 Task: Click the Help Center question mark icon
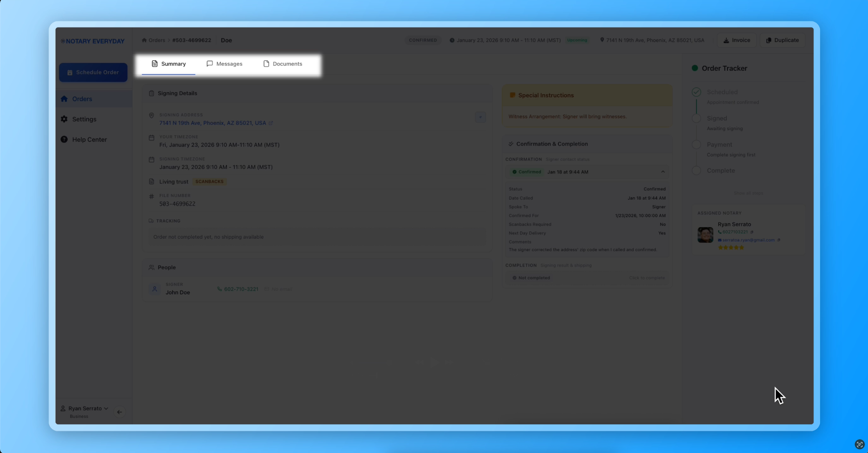[64, 140]
